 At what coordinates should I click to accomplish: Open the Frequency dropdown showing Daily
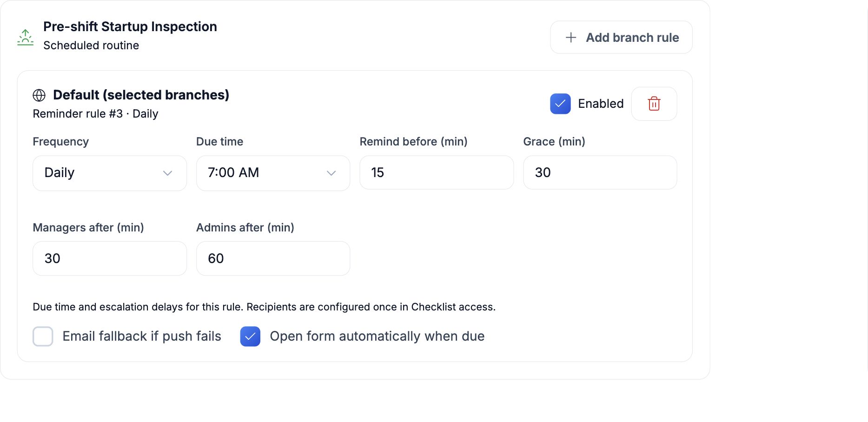tap(110, 173)
